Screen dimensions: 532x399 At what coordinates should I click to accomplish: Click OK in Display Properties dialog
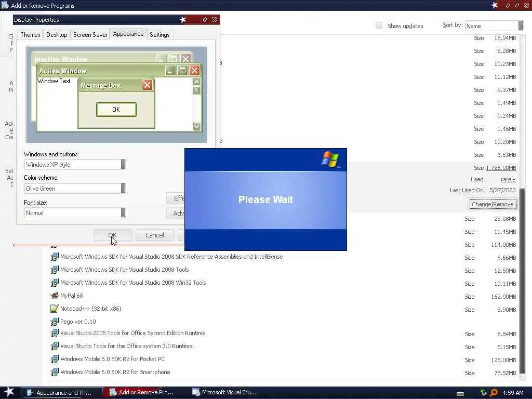113,235
